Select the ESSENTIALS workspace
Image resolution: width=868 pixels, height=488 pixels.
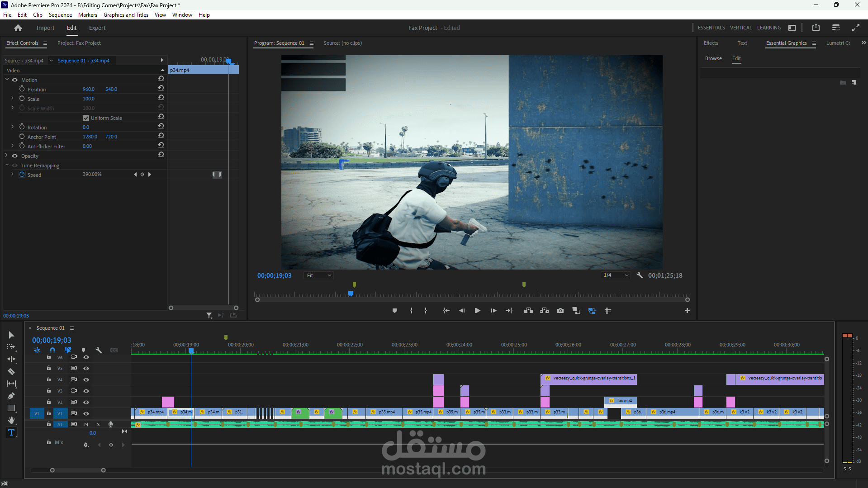[711, 28]
